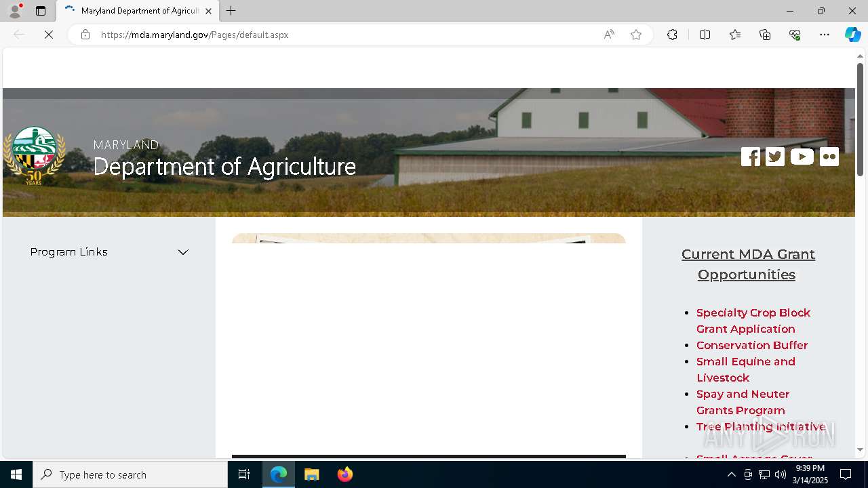The height and width of the screenshot is (488, 868).
Task: Enable split screen view
Action: [x=705, y=35]
